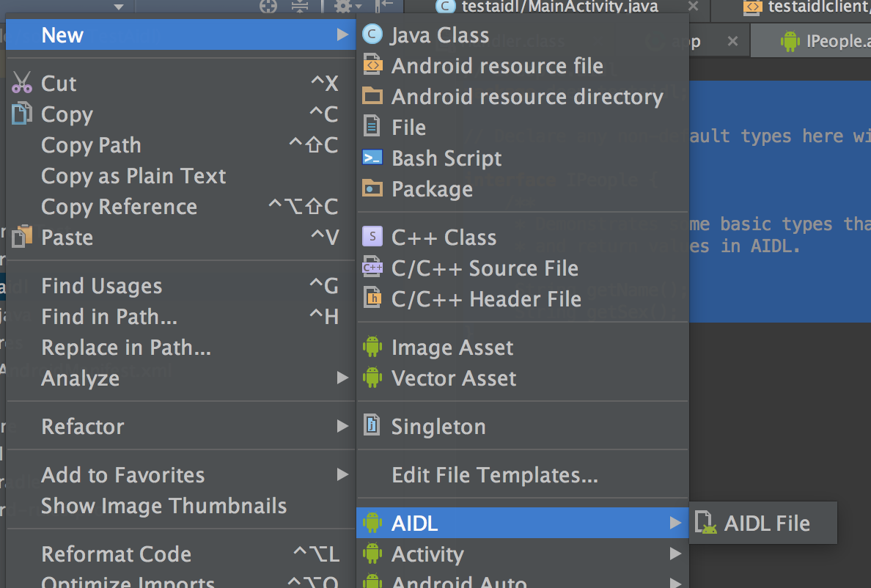Screen dimensions: 871x588
Task: Expand the Refactor submenu arrow
Action: point(342,426)
